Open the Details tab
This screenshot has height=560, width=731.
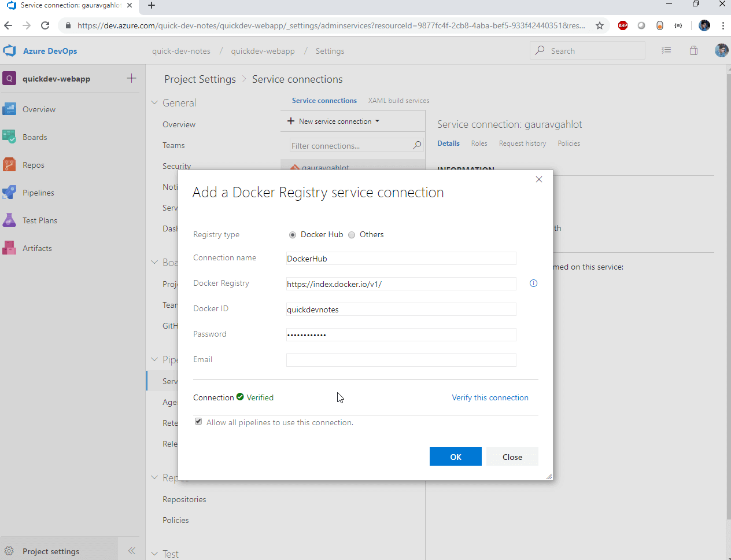pyautogui.click(x=448, y=143)
